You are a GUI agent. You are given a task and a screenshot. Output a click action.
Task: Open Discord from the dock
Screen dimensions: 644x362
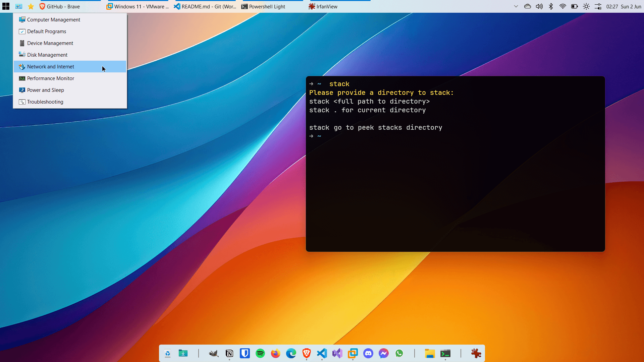click(368, 353)
